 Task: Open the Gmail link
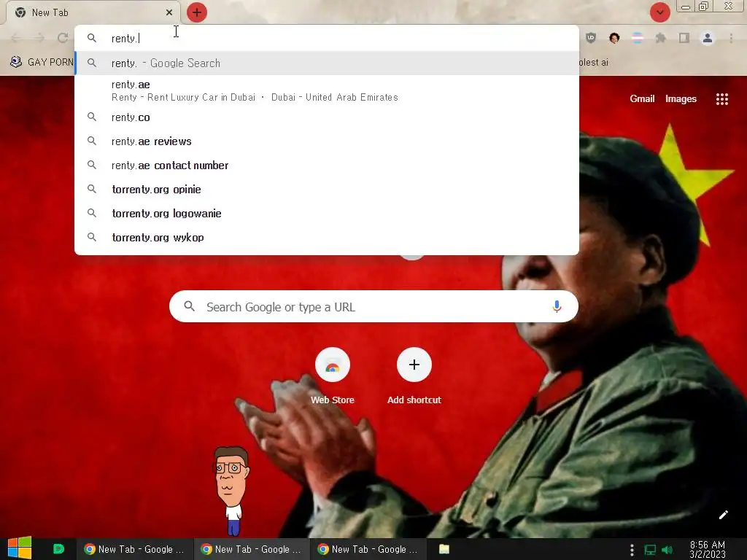(642, 98)
